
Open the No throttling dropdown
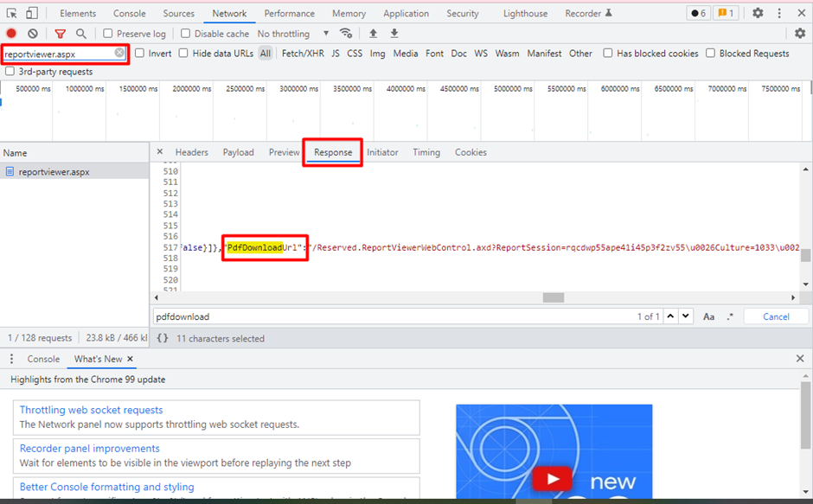pos(293,34)
